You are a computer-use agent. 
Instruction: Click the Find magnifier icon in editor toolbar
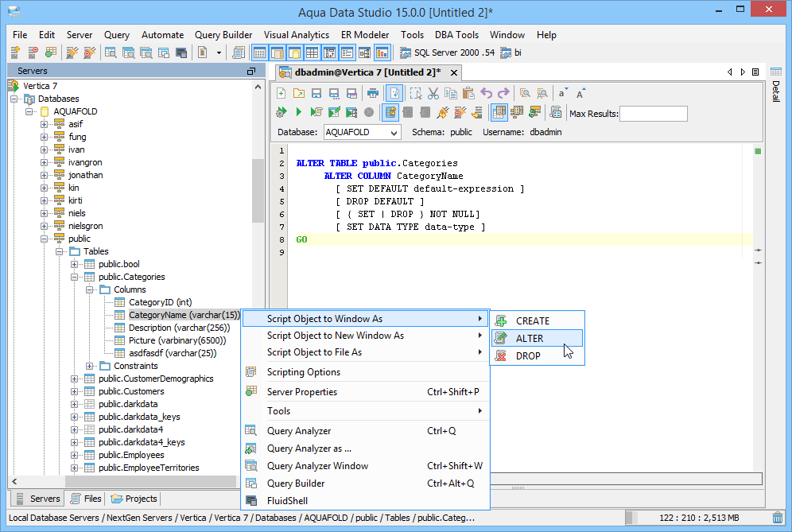(526, 94)
